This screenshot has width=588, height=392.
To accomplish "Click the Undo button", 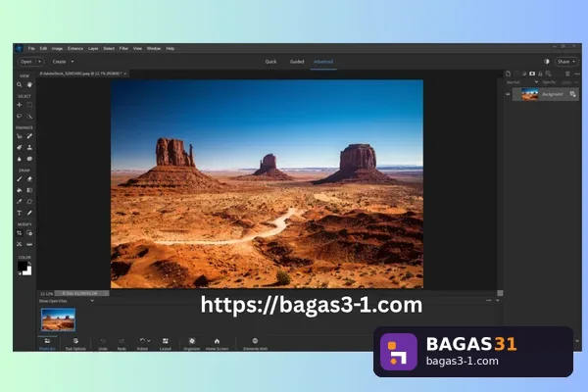I will [103, 344].
